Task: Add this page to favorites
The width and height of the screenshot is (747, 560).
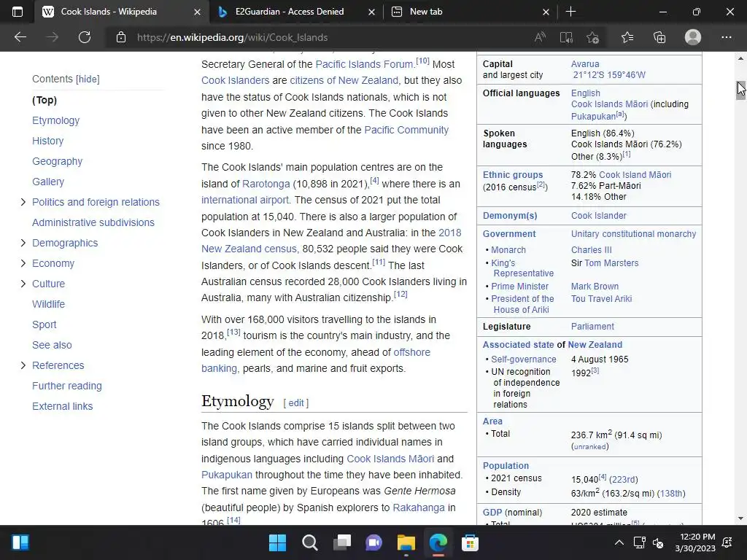Action: [592, 37]
